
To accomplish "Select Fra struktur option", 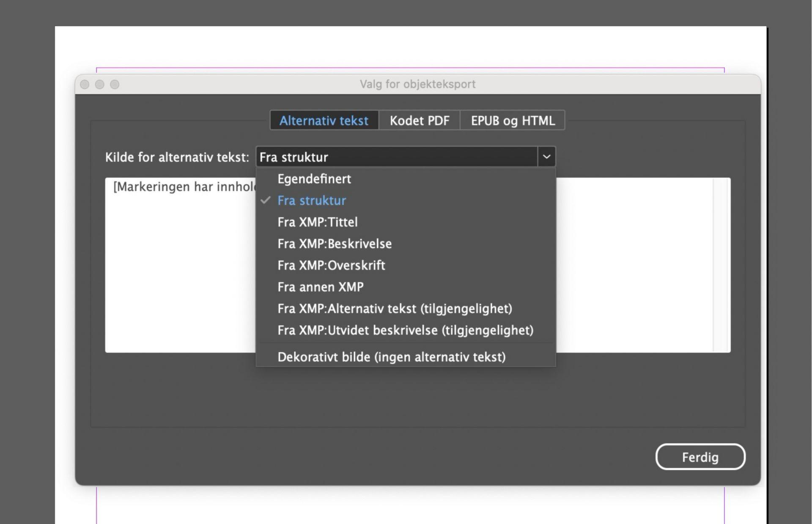I will click(x=312, y=200).
